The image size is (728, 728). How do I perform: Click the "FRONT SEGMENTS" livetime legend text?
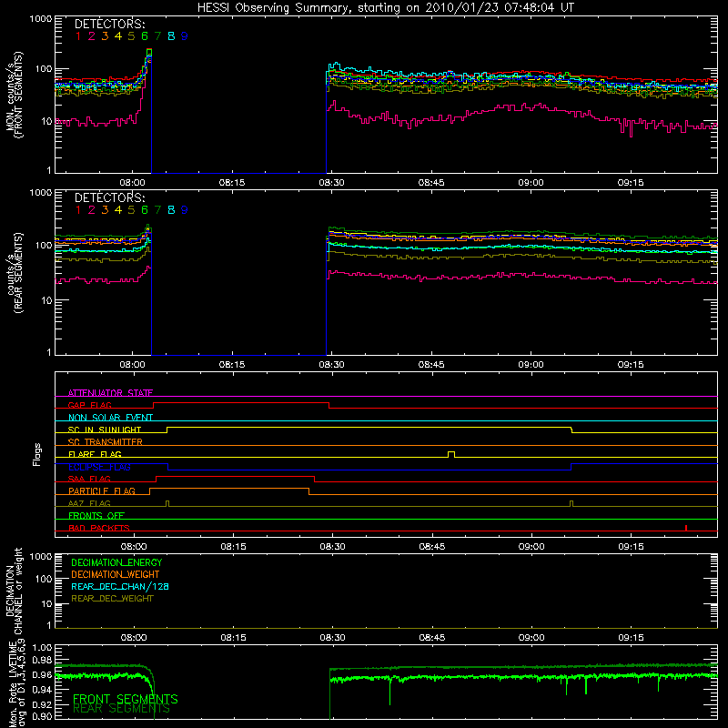point(126,699)
